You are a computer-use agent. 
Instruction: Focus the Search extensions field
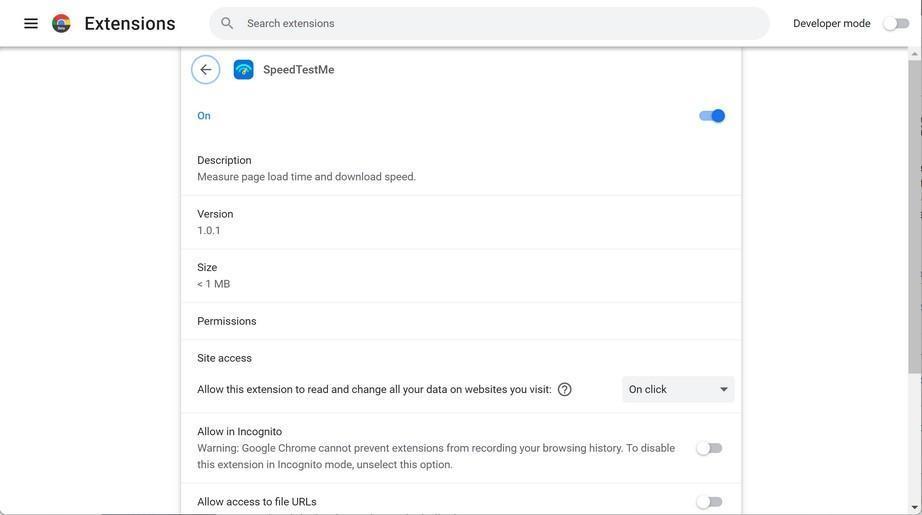[x=500, y=23]
